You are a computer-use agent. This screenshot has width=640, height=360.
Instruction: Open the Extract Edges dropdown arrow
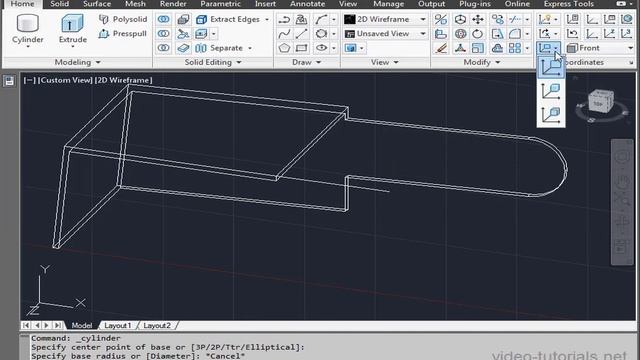(x=267, y=19)
